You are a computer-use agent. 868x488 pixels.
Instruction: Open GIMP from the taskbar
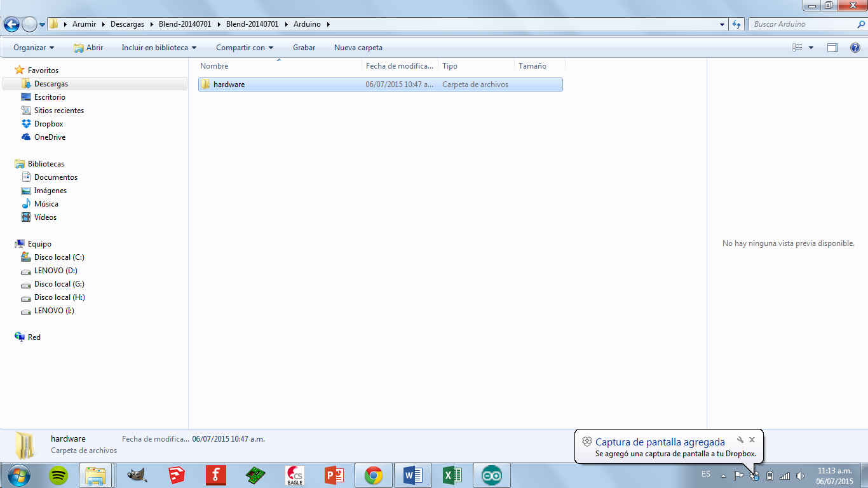pos(137,475)
